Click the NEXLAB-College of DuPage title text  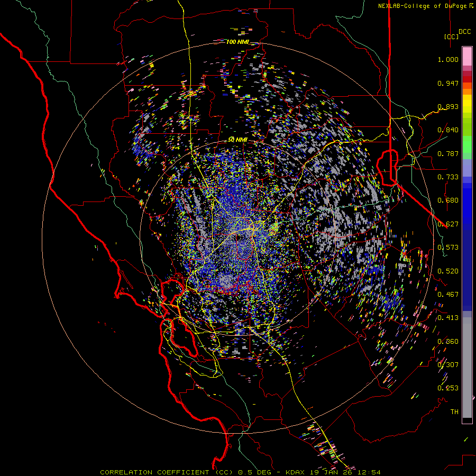pyautogui.click(x=422, y=6)
